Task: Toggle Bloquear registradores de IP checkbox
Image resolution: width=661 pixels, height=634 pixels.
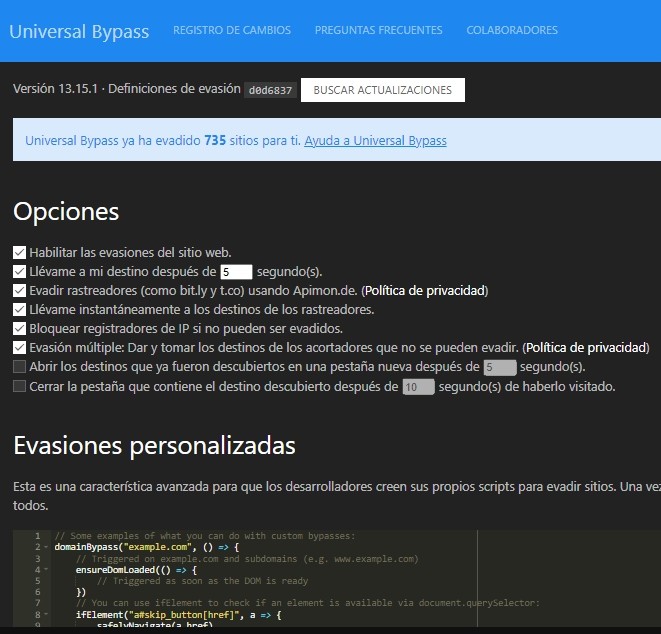Action: (x=19, y=328)
